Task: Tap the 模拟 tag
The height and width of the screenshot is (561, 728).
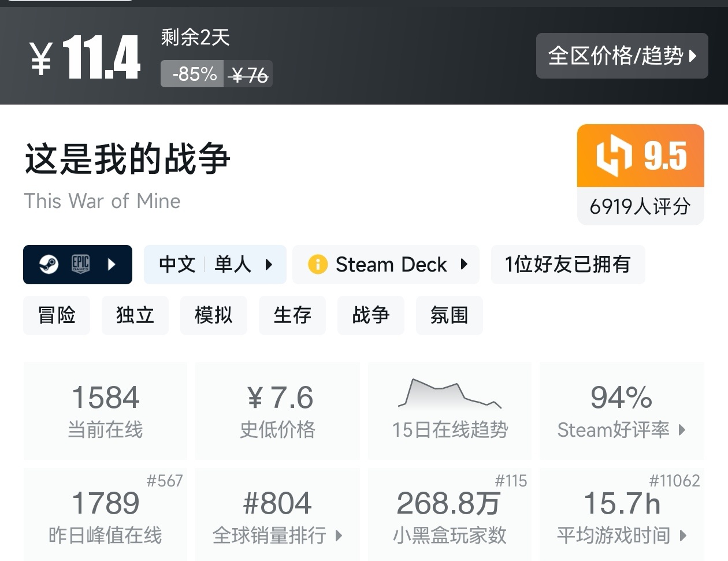Action: coord(214,315)
